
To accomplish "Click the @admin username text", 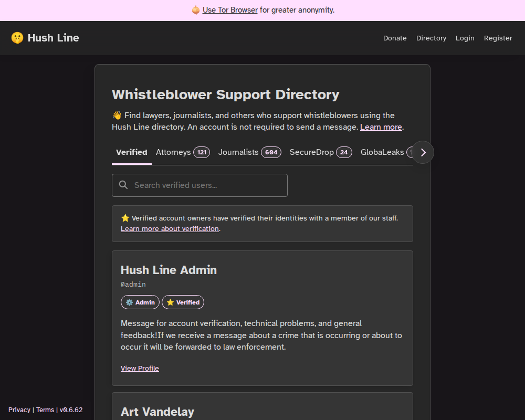I will click(x=133, y=285).
